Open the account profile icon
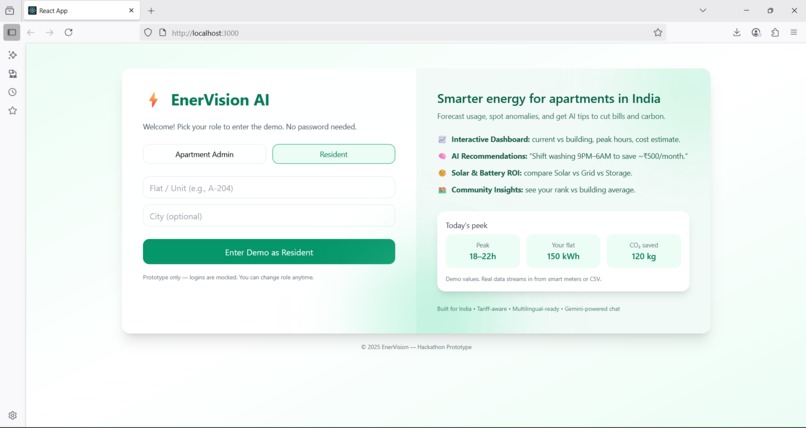The width and height of the screenshot is (806, 428). pyautogui.click(x=756, y=32)
